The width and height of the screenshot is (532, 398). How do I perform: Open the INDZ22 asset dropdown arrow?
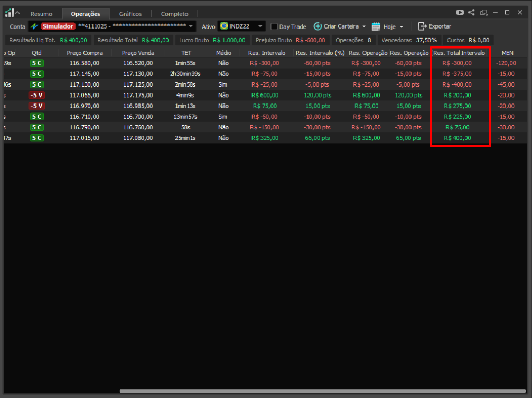260,26
